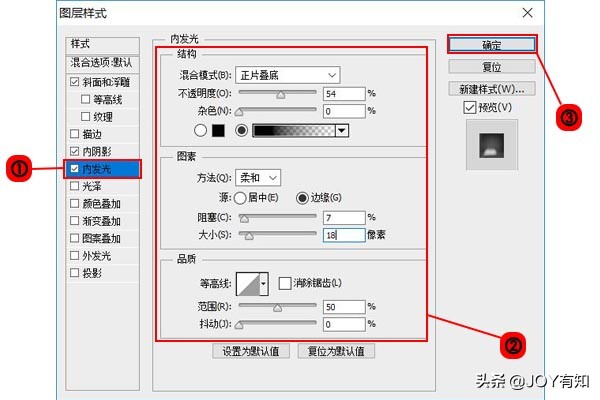The image size is (600, 400).
Task: Open the 等高线 contour thumbnail
Action: [x=248, y=284]
